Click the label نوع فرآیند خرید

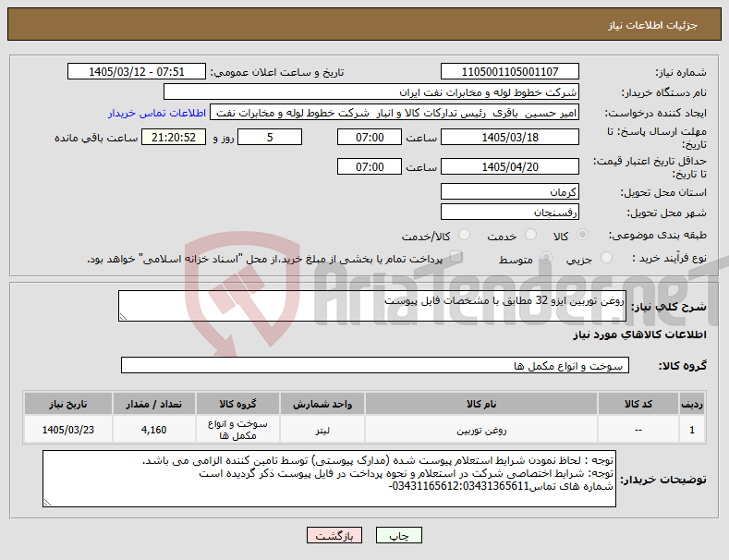pos(670,258)
